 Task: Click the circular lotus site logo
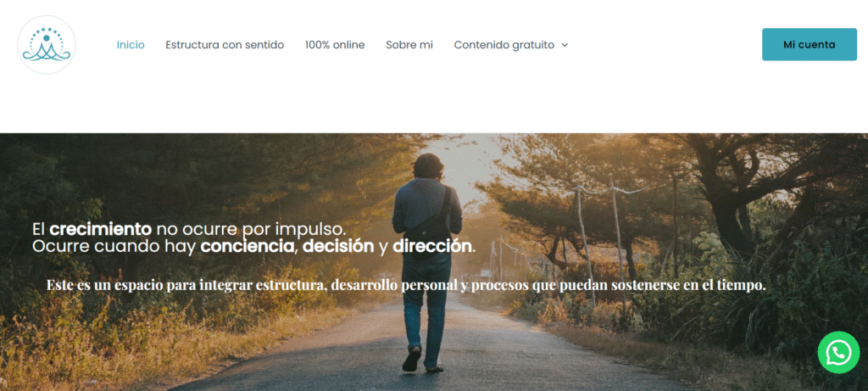[47, 45]
